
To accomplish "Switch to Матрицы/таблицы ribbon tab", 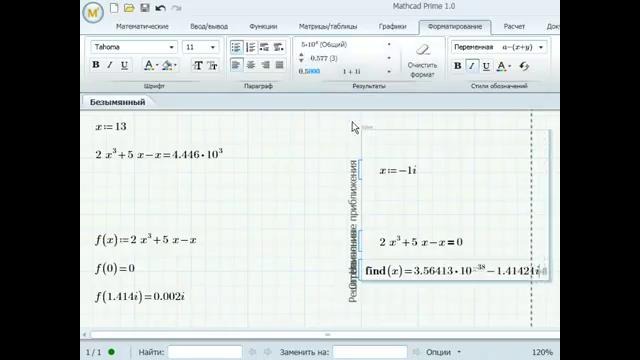I will tap(328, 27).
